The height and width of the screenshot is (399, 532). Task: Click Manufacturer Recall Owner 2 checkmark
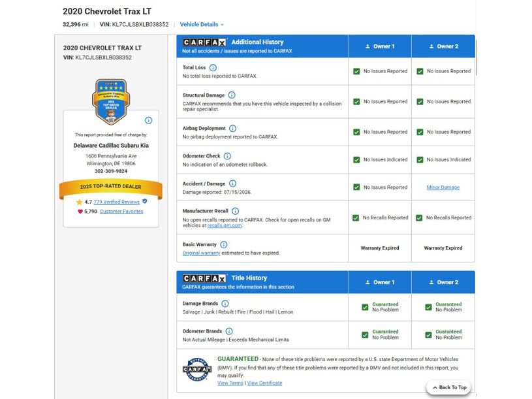pyautogui.click(x=419, y=218)
